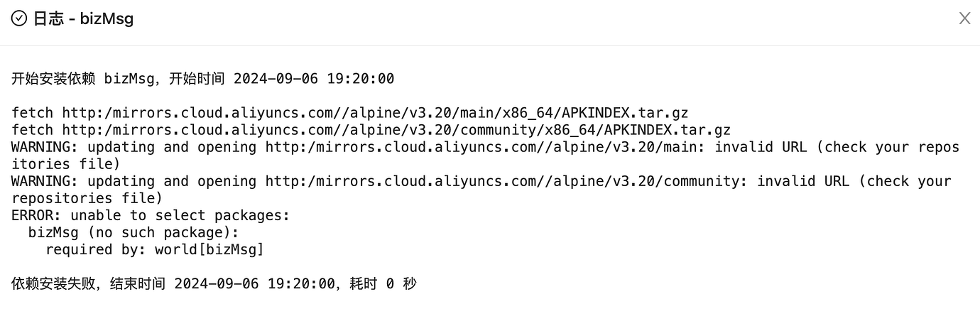This screenshot has height=331, width=980.
Task: Click the wrapped "itories file)" text fragment
Action: pyautogui.click(x=66, y=164)
